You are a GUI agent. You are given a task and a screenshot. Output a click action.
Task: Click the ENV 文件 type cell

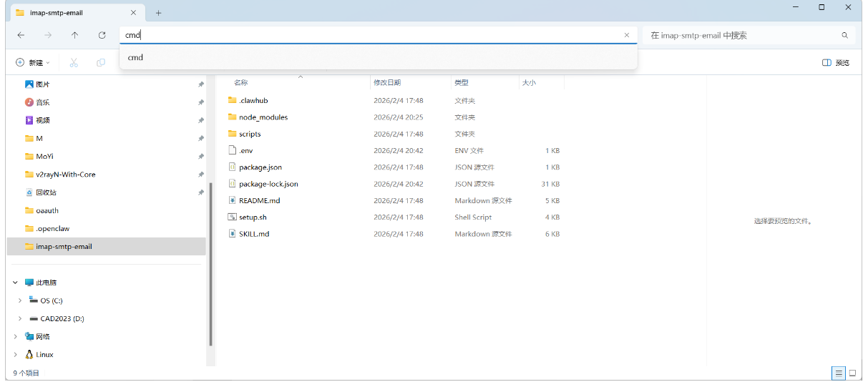click(x=469, y=151)
